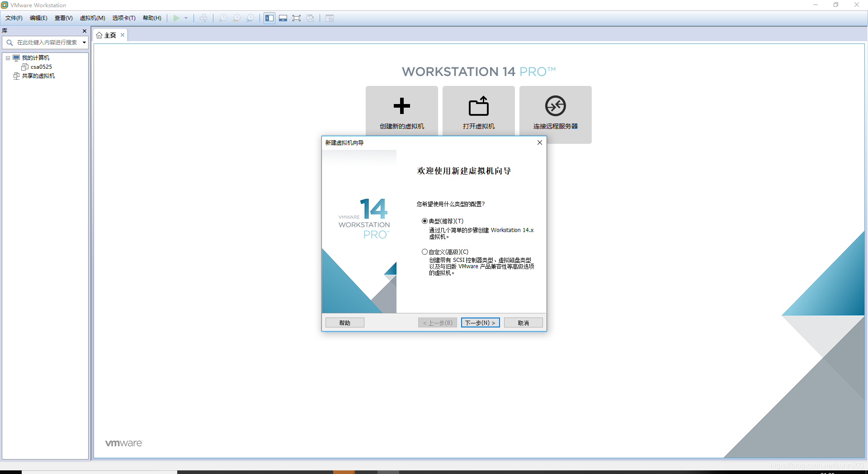Click the console view toolbar icon
The height and width of the screenshot is (474, 868).
click(x=330, y=18)
